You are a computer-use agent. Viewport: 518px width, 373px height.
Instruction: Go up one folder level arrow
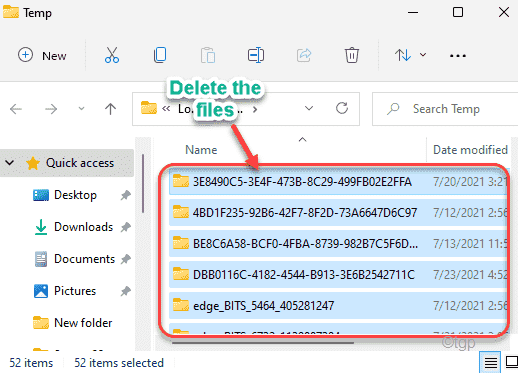tap(110, 109)
